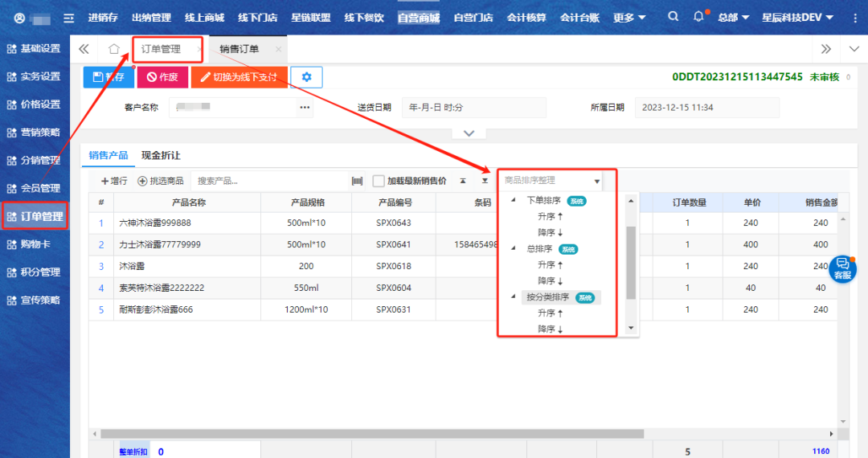Open the 客服 customer service widget
Viewport: 868px width, 458px height.
coord(842,269)
